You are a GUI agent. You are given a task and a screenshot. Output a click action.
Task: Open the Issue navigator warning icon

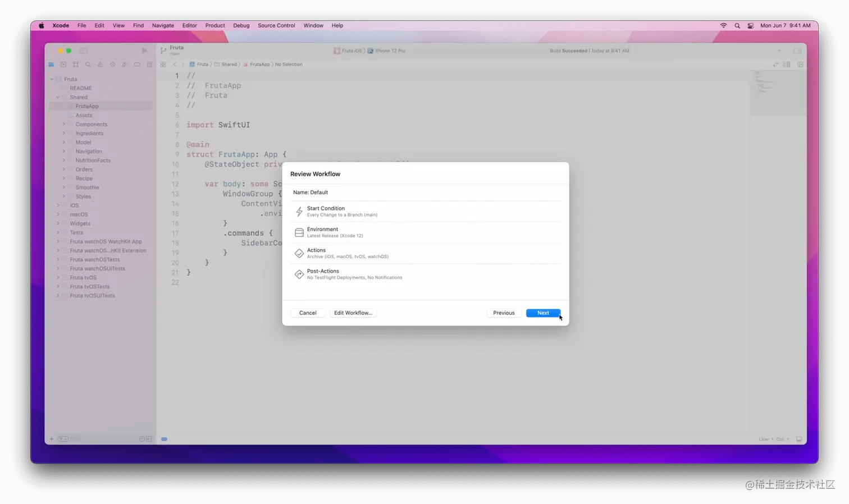click(101, 65)
